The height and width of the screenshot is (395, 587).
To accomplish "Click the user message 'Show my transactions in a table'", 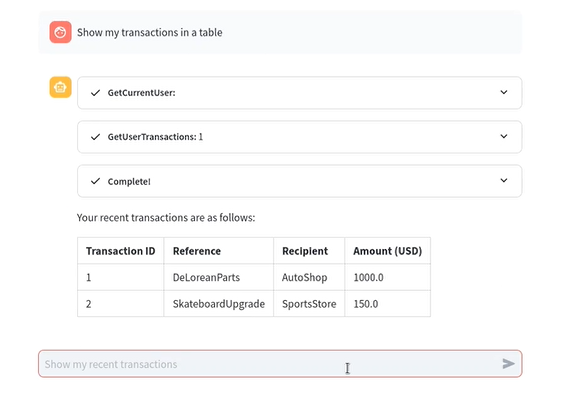I will pyautogui.click(x=150, y=33).
